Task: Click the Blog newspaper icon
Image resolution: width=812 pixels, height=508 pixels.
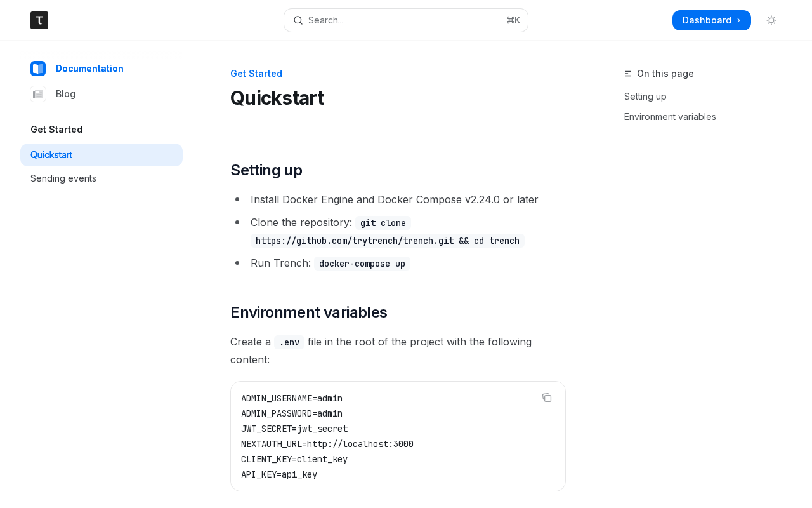Action: point(38,94)
